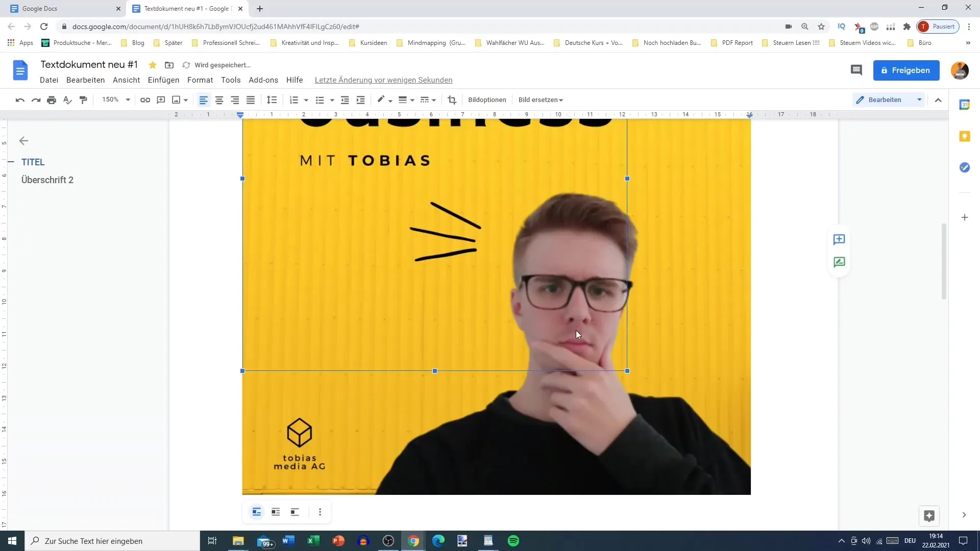Click the text wrapping inline icon

[256, 512]
